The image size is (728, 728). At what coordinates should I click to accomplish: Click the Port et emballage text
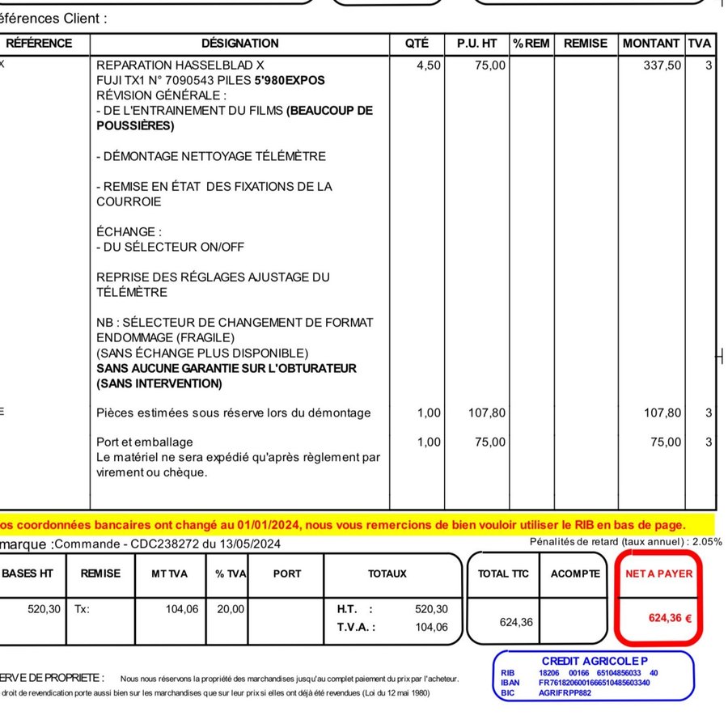point(145,442)
